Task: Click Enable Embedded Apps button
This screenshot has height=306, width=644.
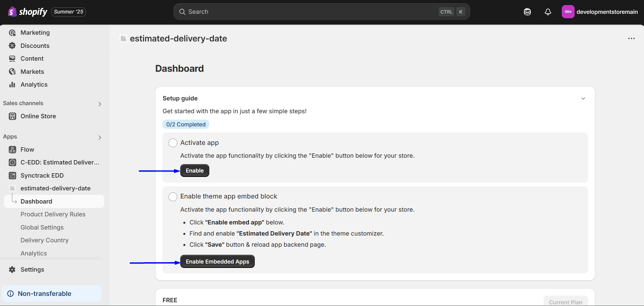Action: 217,262
